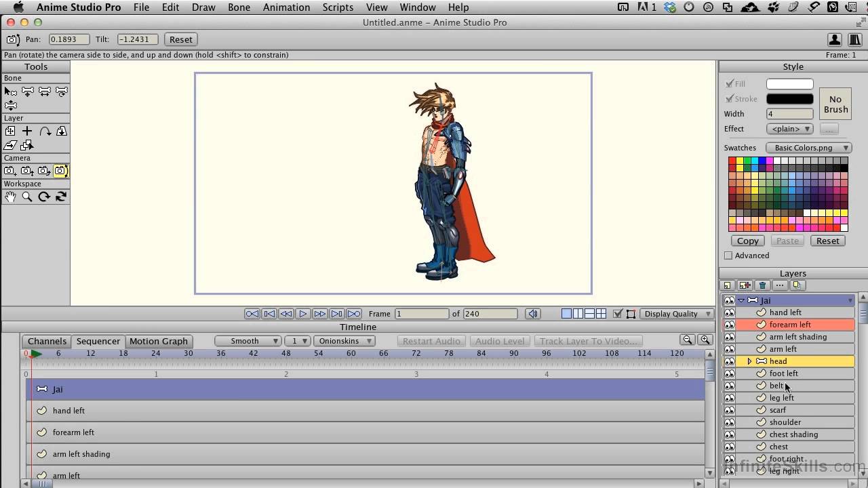Select the Pan/Tilt Camera tool
Image resolution: width=868 pixels, height=488 pixels.
click(61, 171)
